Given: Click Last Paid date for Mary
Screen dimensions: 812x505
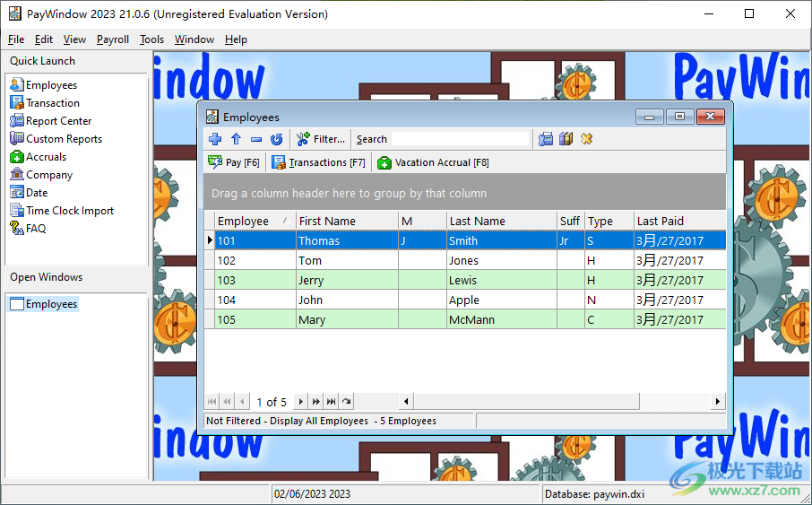Looking at the screenshot, I should point(680,319).
